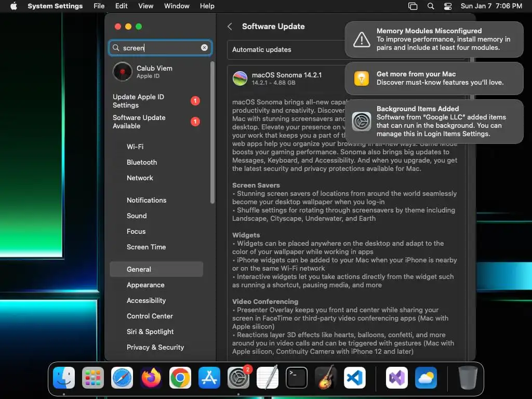Clear the search field text
Image resolution: width=532 pixels, height=399 pixels.
tap(204, 47)
